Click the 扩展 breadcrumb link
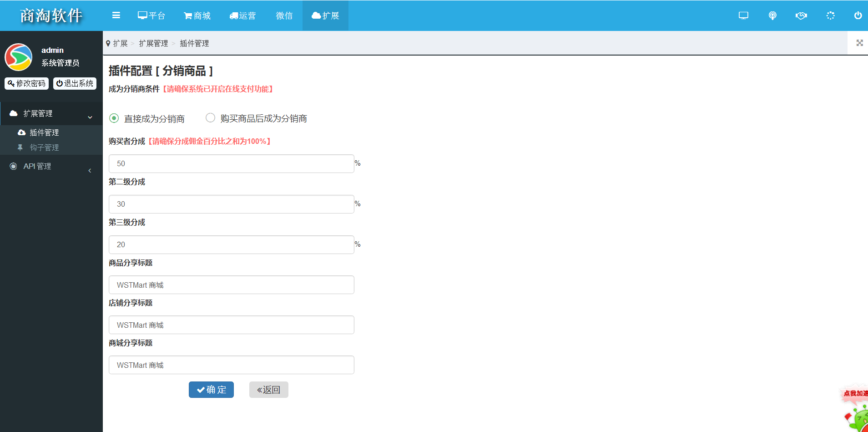The width and height of the screenshot is (868, 432). (x=120, y=43)
